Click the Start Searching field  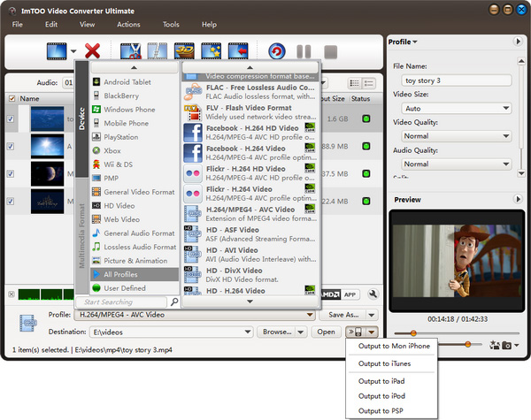click(x=121, y=302)
